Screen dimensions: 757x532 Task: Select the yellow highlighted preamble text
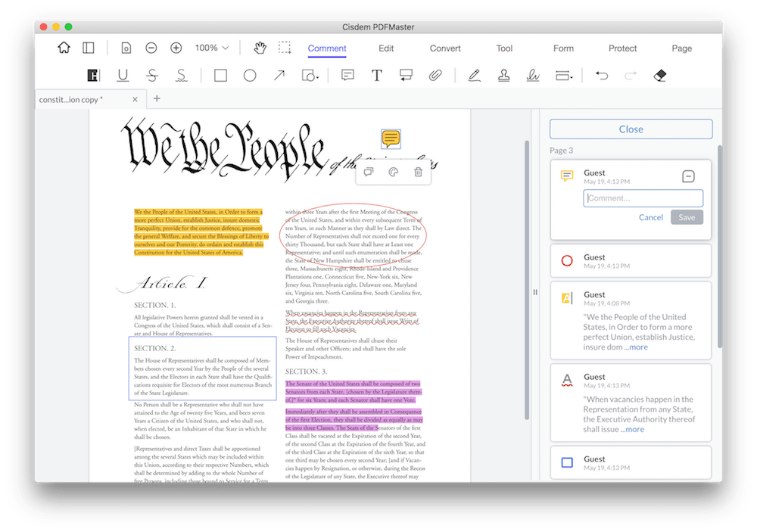[x=201, y=232]
